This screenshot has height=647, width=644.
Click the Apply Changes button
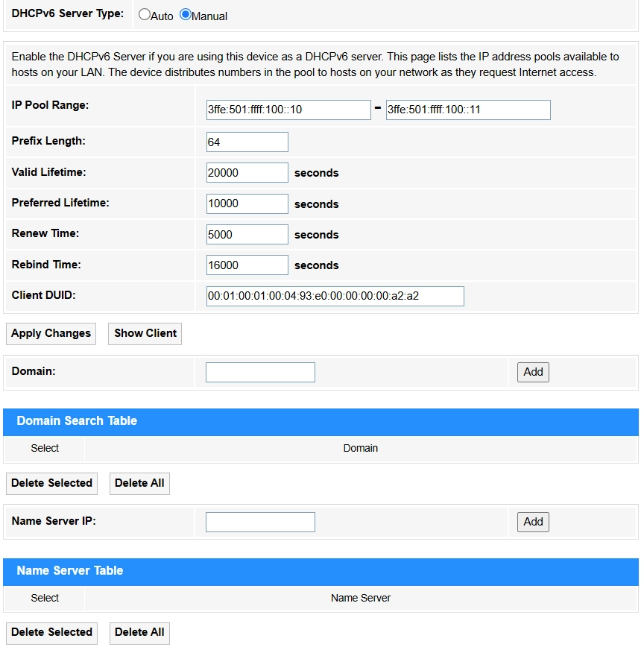[x=51, y=333]
